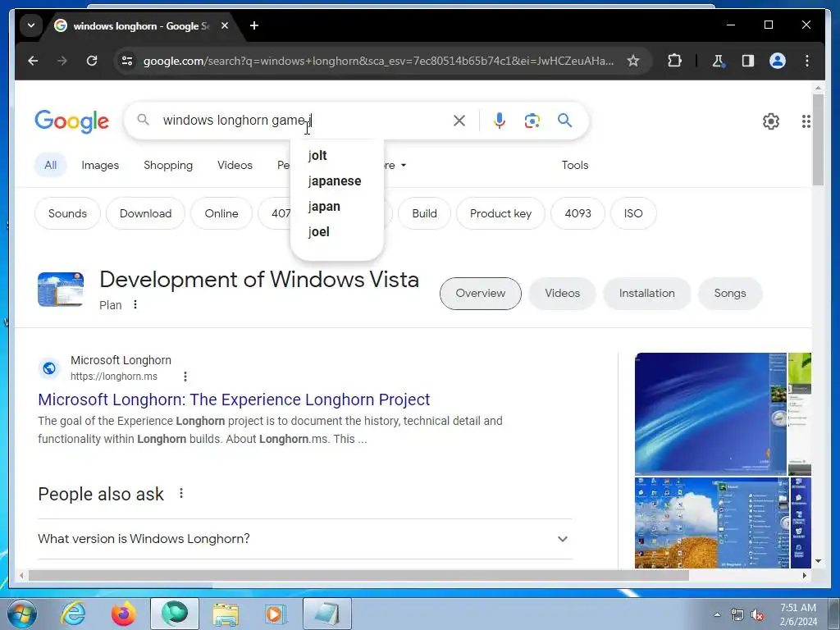Open the notepad-like taskbar app

tap(326, 614)
